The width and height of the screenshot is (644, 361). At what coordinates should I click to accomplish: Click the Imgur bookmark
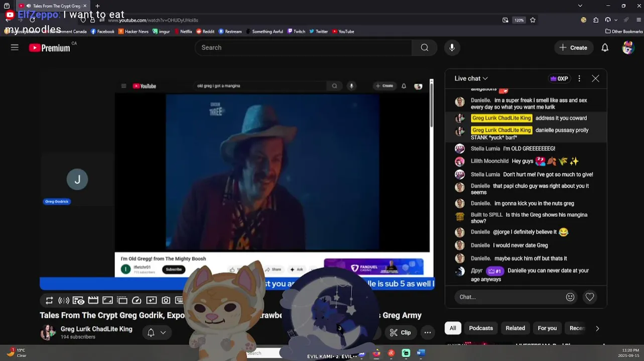(162, 32)
